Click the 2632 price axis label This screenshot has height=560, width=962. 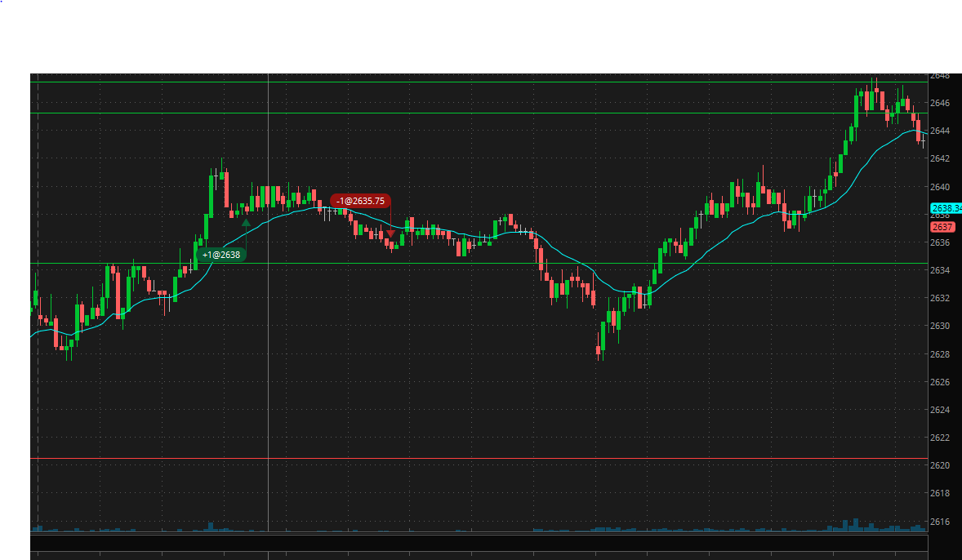[x=940, y=298]
